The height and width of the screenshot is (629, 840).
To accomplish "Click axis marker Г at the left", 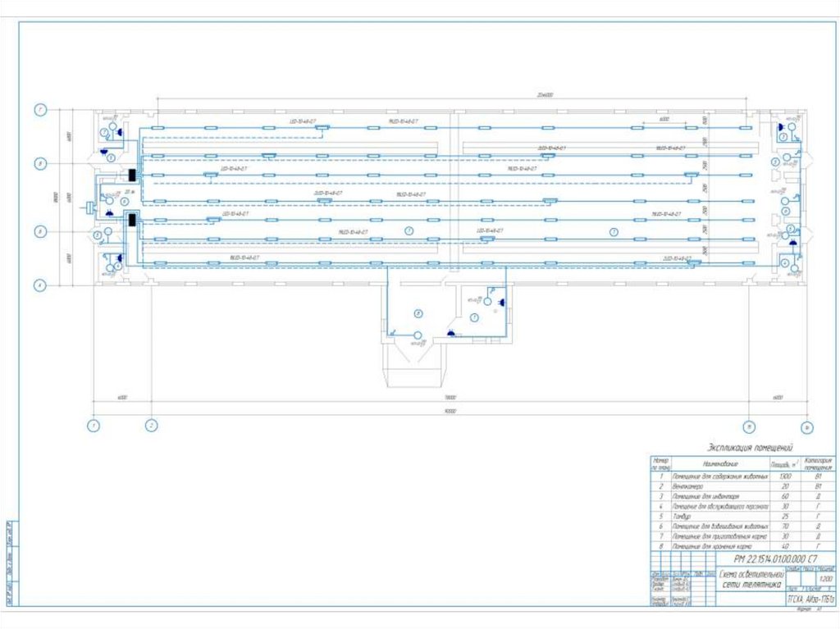I will (x=40, y=111).
